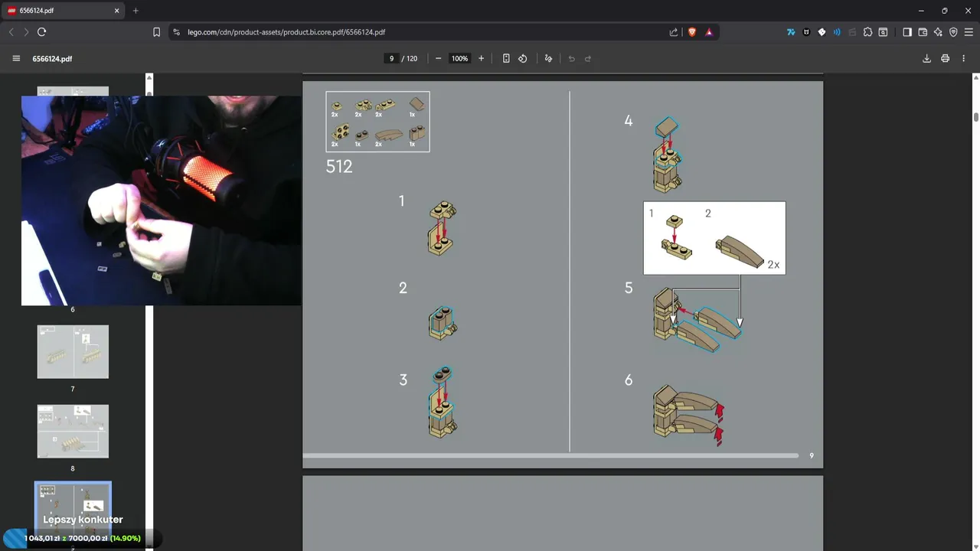Click the greyed-out folder extension icon
The image size is (980, 551).
click(852, 32)
